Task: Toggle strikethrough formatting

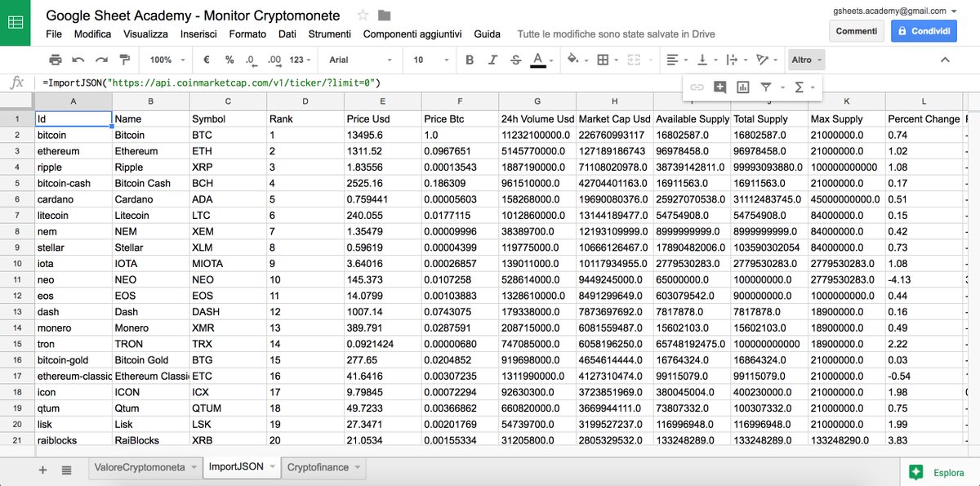Action: (515, 60)
